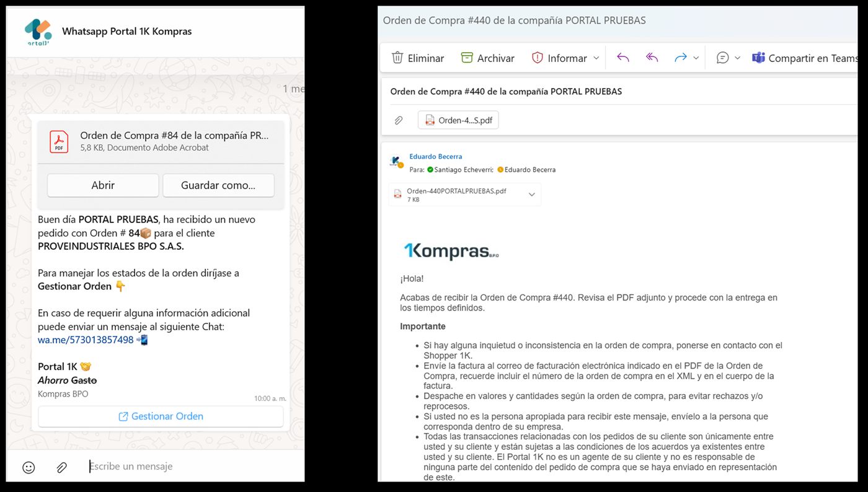This screenshot has height=492, width=868.
Task: Click the Importante heading in email
Action: 423,327
